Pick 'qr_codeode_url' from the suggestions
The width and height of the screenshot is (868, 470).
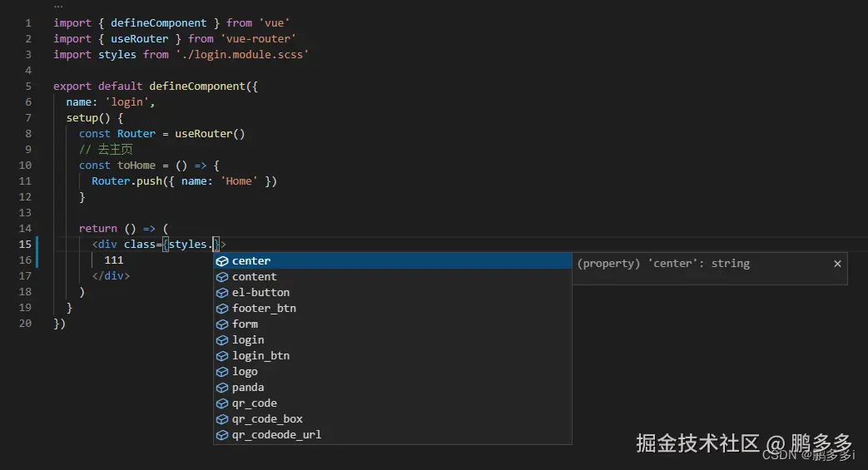click(393, 435)
